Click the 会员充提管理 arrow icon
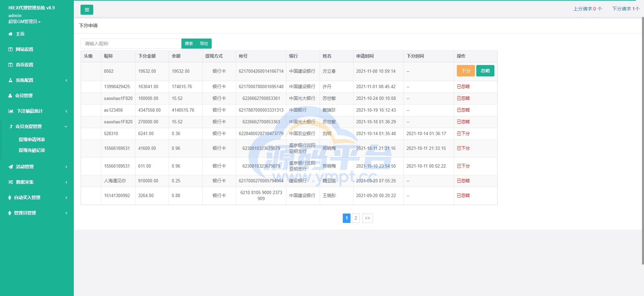The image size is (644, 296). tap(11, 126)
